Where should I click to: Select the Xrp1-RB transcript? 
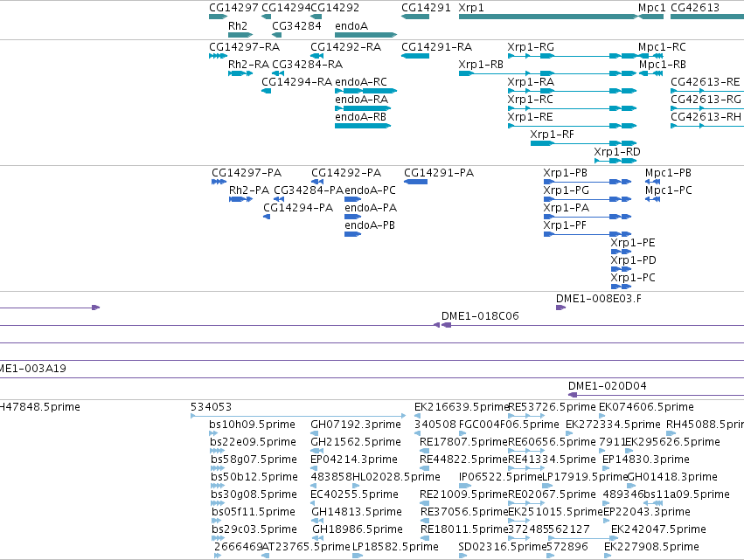coord(547,73)
